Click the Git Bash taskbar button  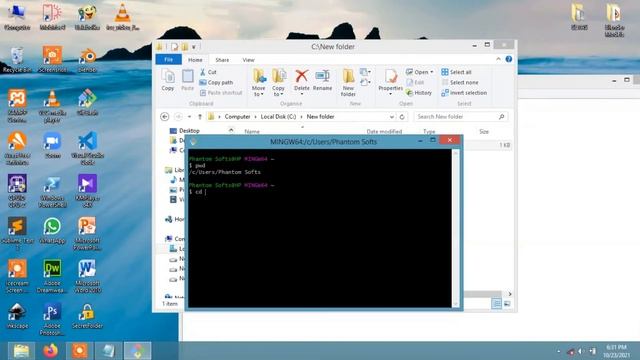(138, 351)
